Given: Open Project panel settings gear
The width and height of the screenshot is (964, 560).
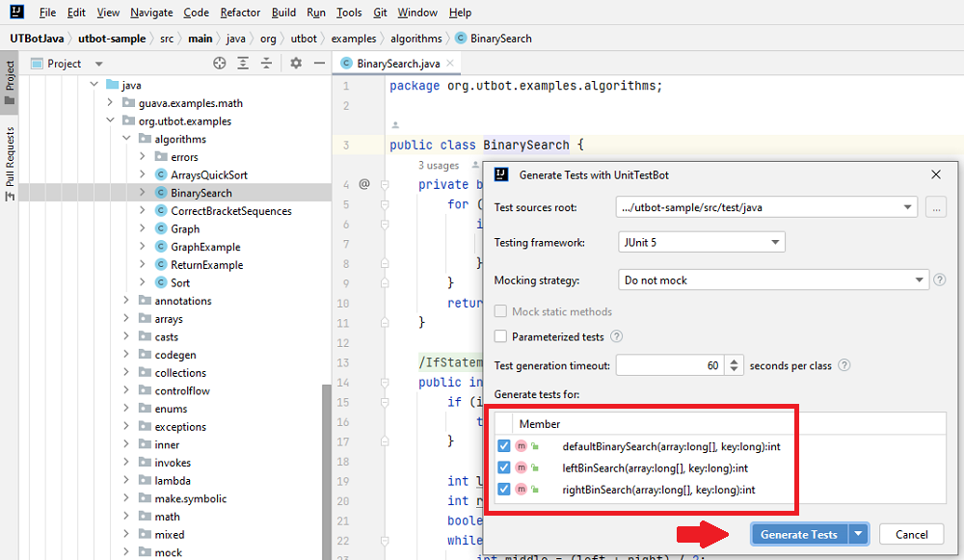Looking at the screenshot, I should click(x=296, y=64).
